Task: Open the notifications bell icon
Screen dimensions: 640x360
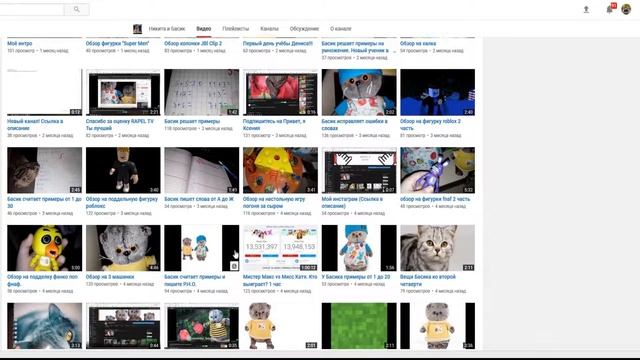Action: click(x=609, y=9)
